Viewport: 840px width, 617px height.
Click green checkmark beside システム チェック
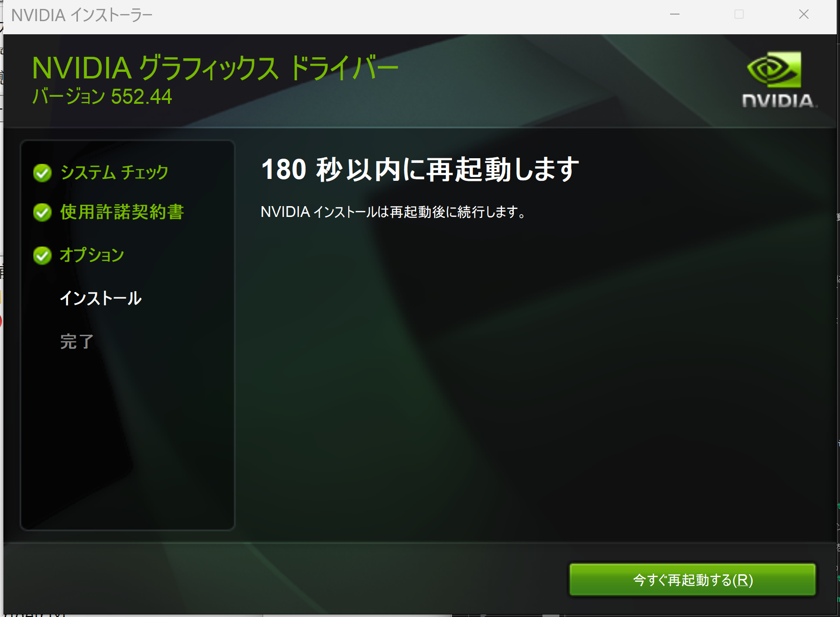(42, 173)
